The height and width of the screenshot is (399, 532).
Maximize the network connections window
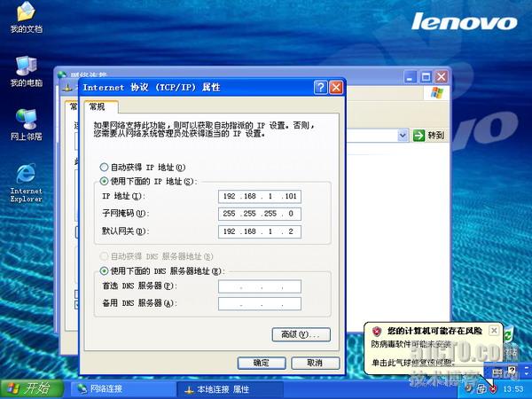coord(426,76)
